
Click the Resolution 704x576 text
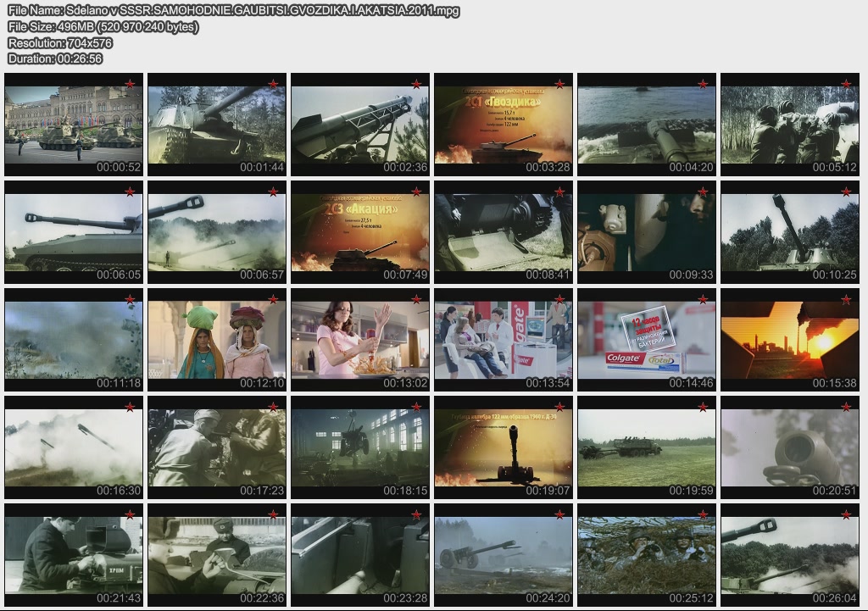tap(61, 42)
